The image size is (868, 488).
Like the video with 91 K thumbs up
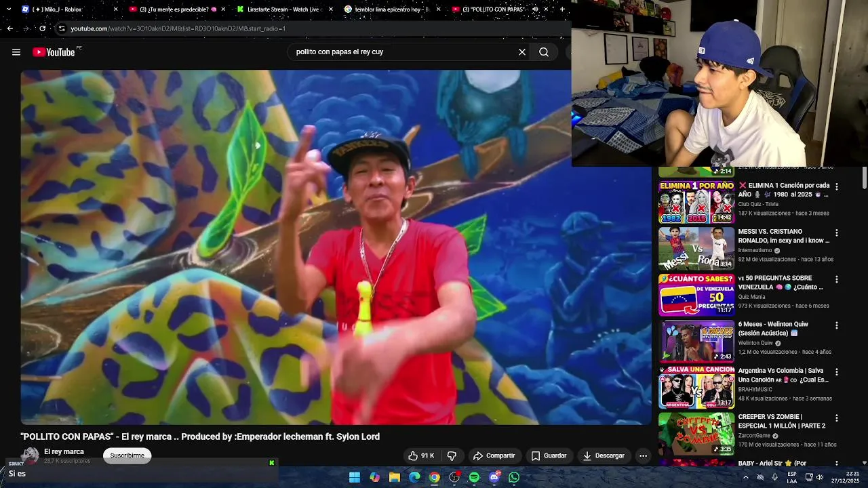pos(420,455)
